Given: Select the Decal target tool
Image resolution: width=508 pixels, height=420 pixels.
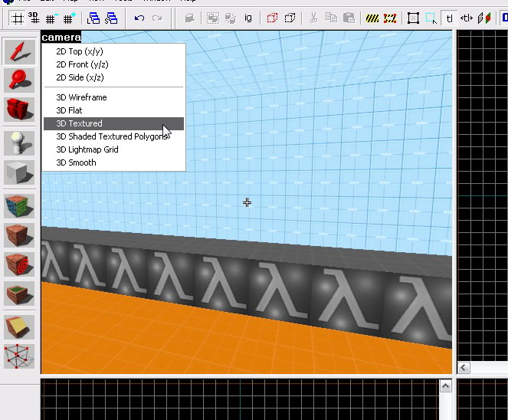Looking at the screenshot, I should pos(19,264).
